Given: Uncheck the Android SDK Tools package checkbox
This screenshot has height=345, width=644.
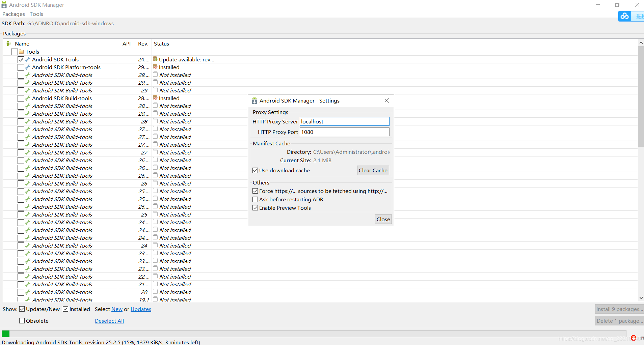Looking at the screenshot, I should 21,60.
